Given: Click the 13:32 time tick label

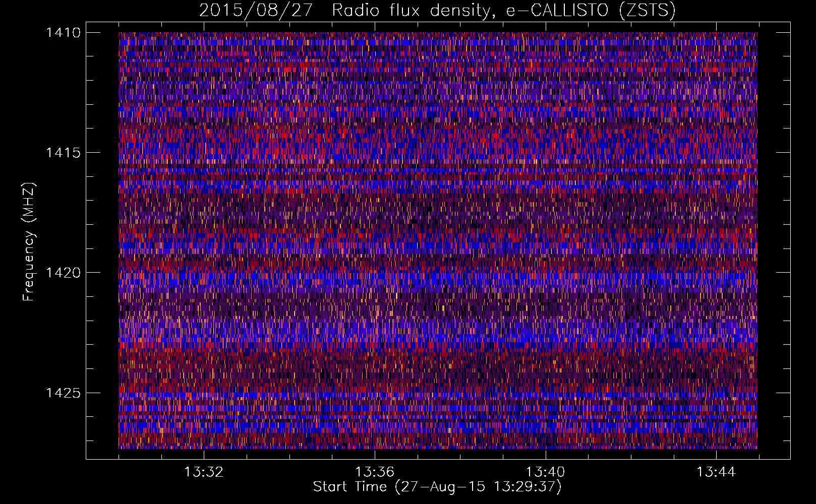Looking at the screenshot, I should click(x=204, y=472).
